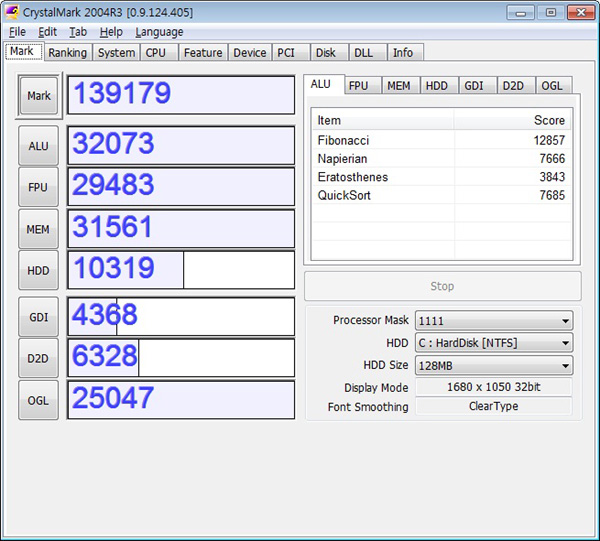The image size is (600, 541).
Task: Click the Font Smoothing value ClearType
Action: [494, 406]
